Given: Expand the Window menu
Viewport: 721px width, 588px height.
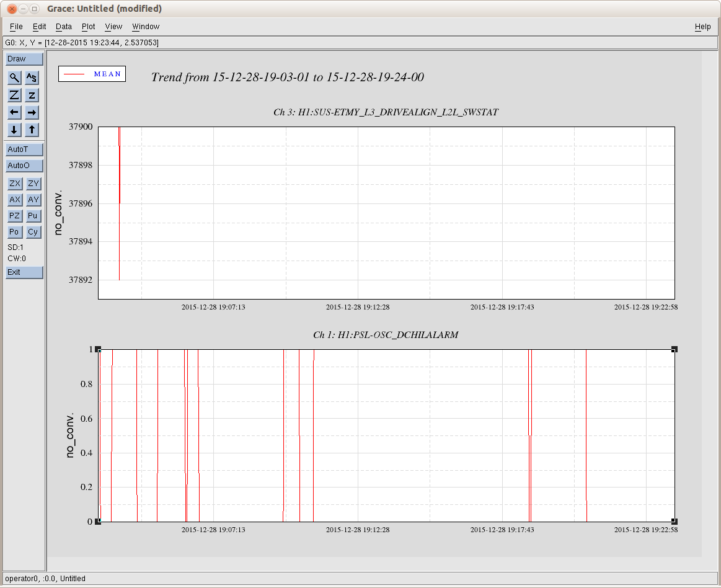Looking at the screenshot, I should tap(146, 27).
